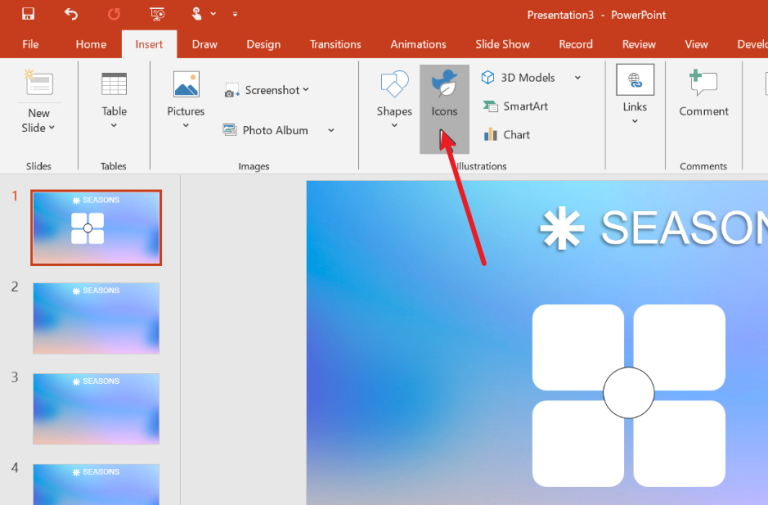Click the Shapes icon
Viewport: 768px width, 505px height.
pos(394,84)
